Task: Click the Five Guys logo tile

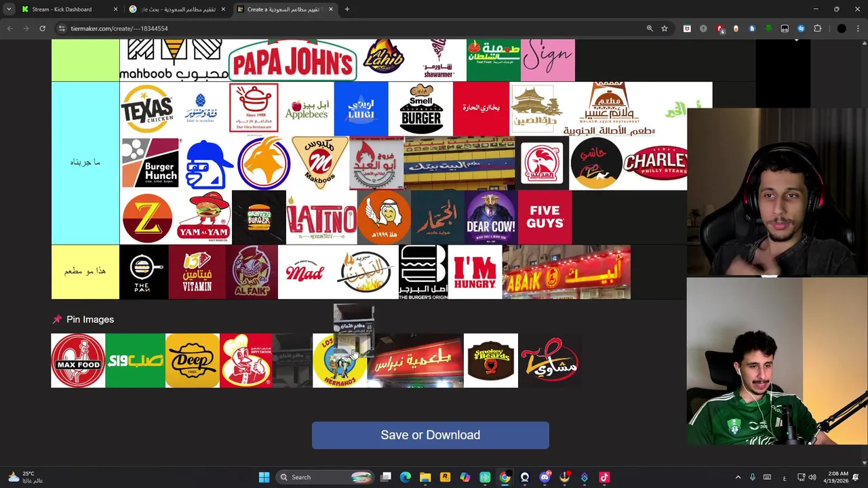Action: point(545,218)
